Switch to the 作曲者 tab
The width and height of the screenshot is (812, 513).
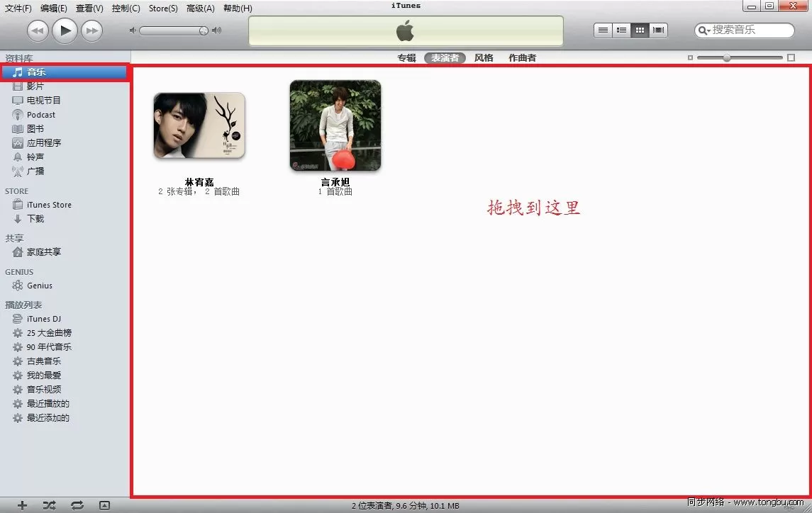[522, 58]
